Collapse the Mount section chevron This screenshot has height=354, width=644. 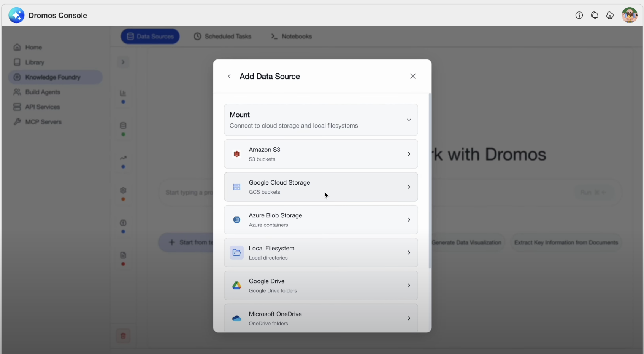pos(409,120)
